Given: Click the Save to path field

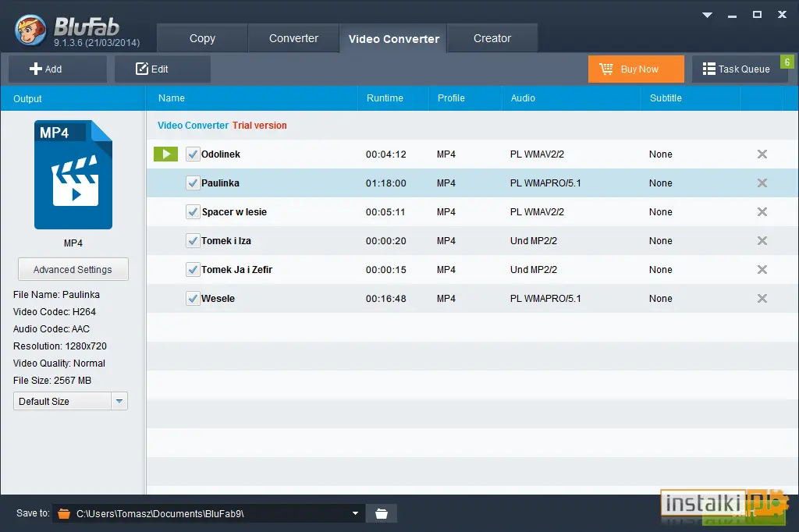Looking at the screenshot, I should tap(209, 513).
